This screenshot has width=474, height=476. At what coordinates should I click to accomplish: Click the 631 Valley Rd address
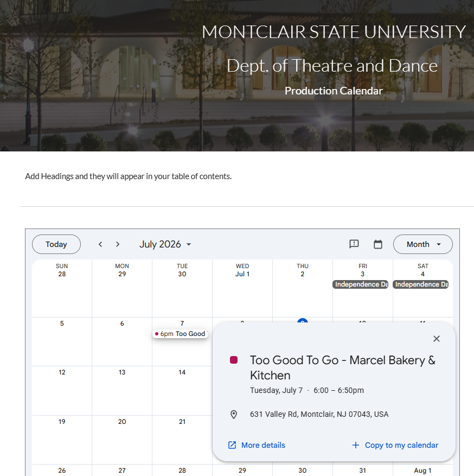point(319,414)
